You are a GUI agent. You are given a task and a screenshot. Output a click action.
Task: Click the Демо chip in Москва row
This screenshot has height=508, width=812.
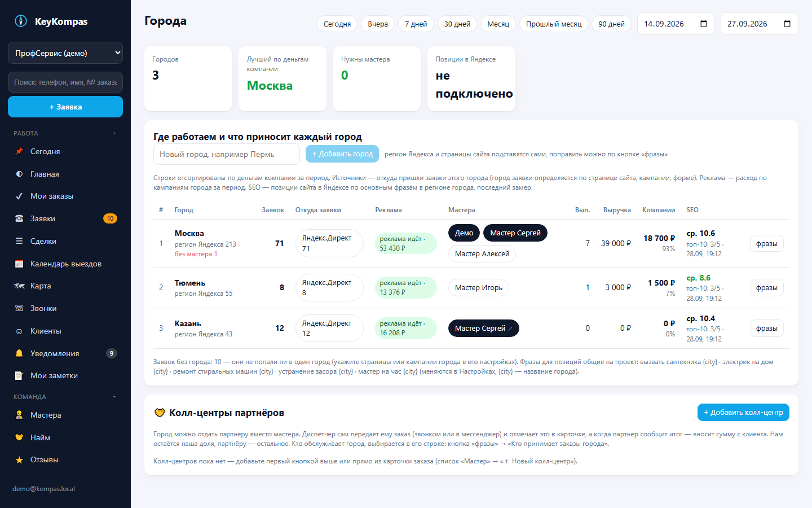[464, 233]
